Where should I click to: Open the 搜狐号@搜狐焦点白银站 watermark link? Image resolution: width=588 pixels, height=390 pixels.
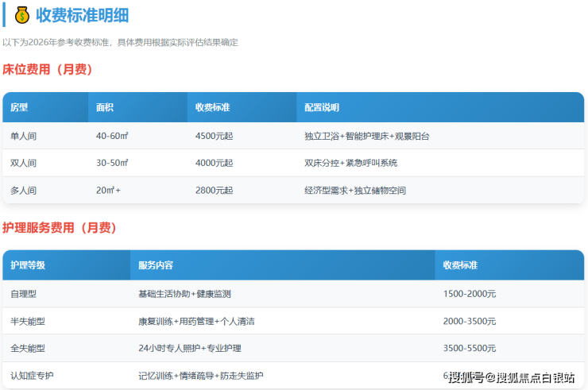[x=511, y=377]
